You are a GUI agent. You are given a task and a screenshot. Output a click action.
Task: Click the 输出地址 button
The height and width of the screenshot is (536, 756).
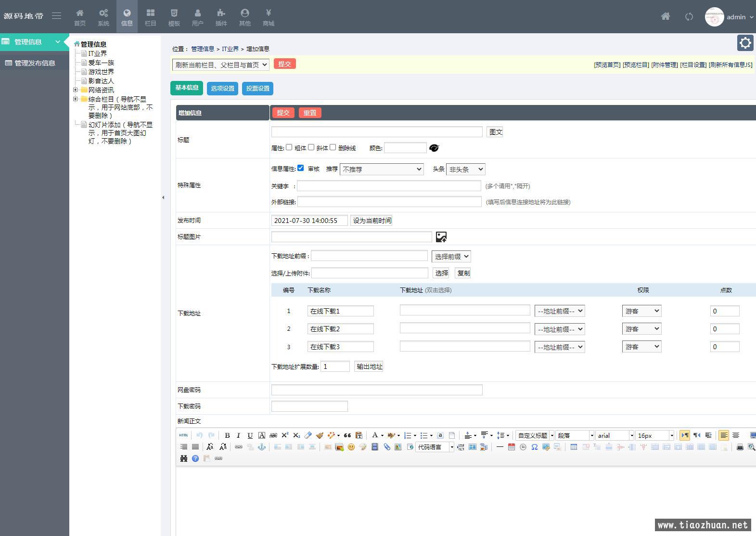pos(369,366)
